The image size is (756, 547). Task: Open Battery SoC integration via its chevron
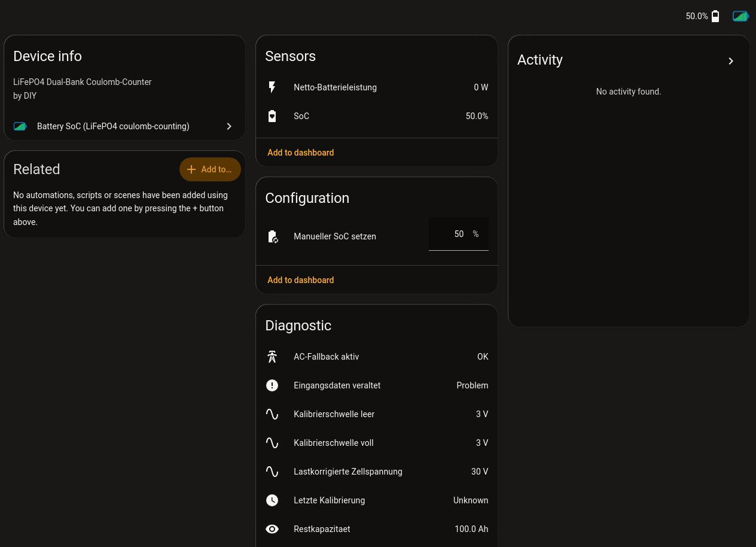coord(229,126)
